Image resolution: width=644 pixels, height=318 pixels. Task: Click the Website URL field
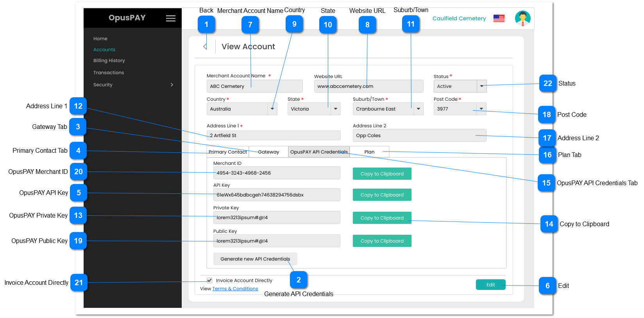pos(369,86)
